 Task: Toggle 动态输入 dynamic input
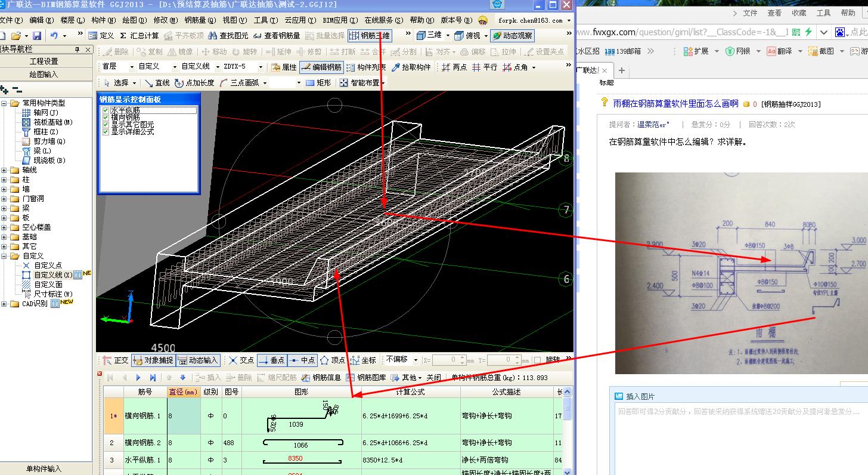click(x=199, y=360)
